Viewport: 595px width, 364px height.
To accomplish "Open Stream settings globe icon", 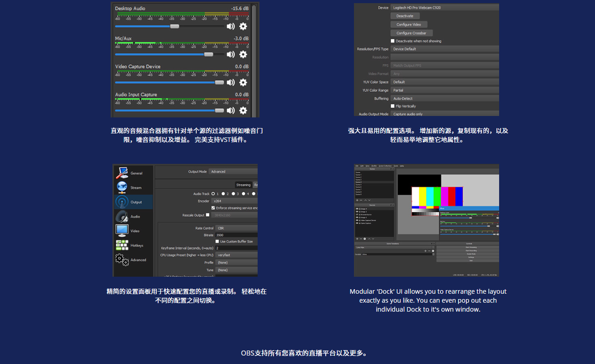I will [x=122, y=187].
